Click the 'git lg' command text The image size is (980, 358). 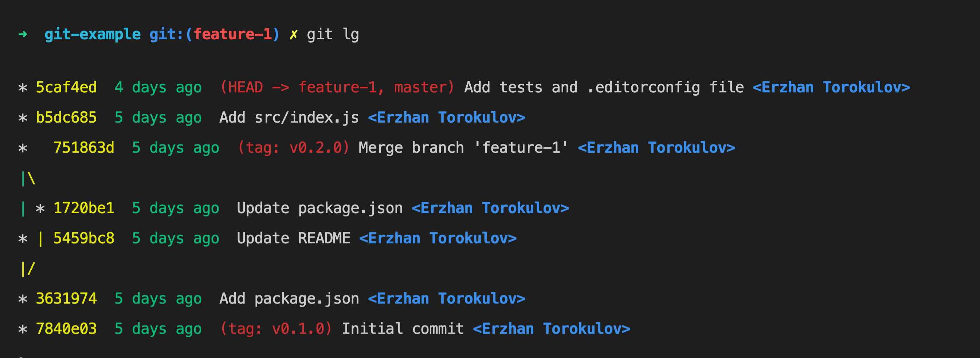(333, 35)
